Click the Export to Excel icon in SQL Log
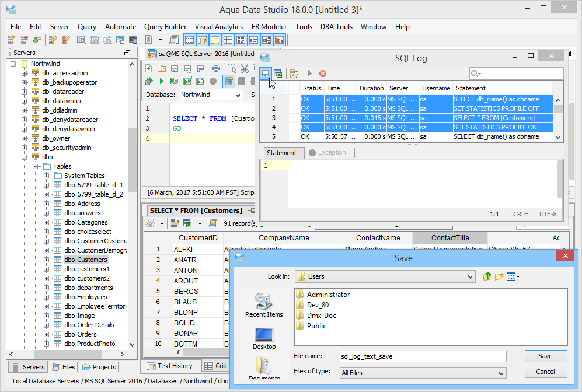 [278, 73]
